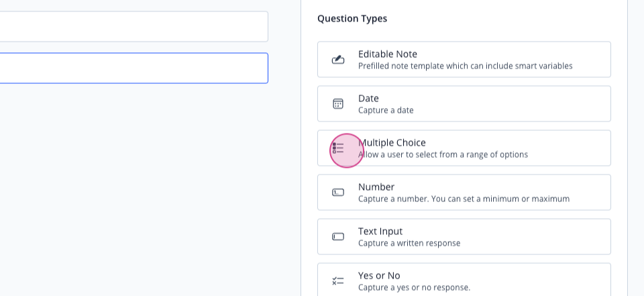The height and width of the screenshot is (296, 644).
Task: Click the Editable Note pencil icon
Action: point(338,60)
